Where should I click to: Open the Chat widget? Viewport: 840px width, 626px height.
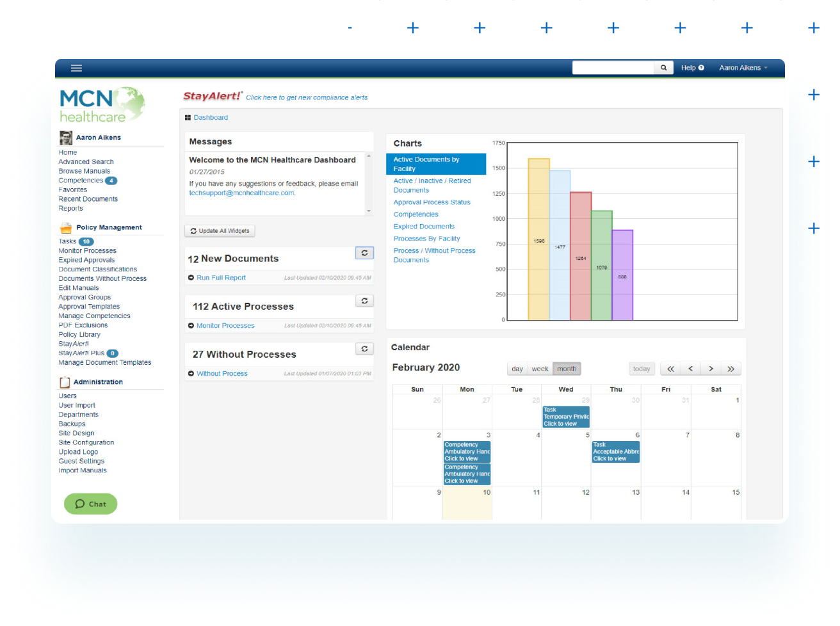click(x=90, y=504)
